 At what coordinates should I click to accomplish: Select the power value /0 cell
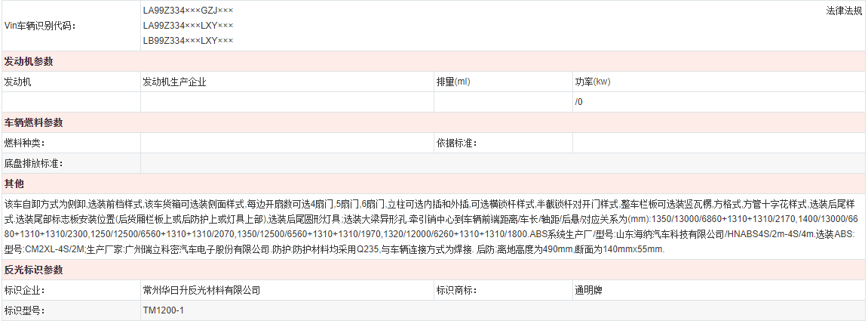(x=579, y=101)
